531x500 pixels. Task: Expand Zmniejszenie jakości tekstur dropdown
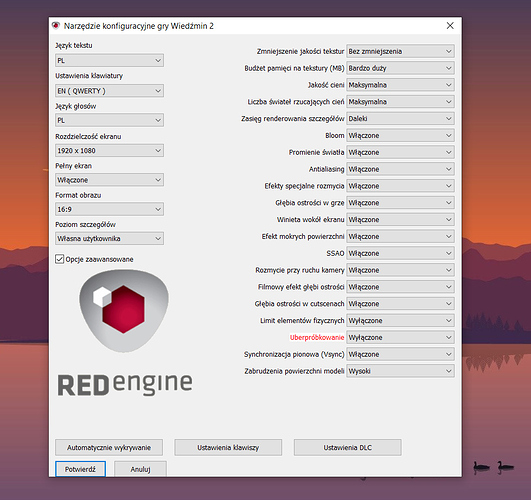point(400,51)
